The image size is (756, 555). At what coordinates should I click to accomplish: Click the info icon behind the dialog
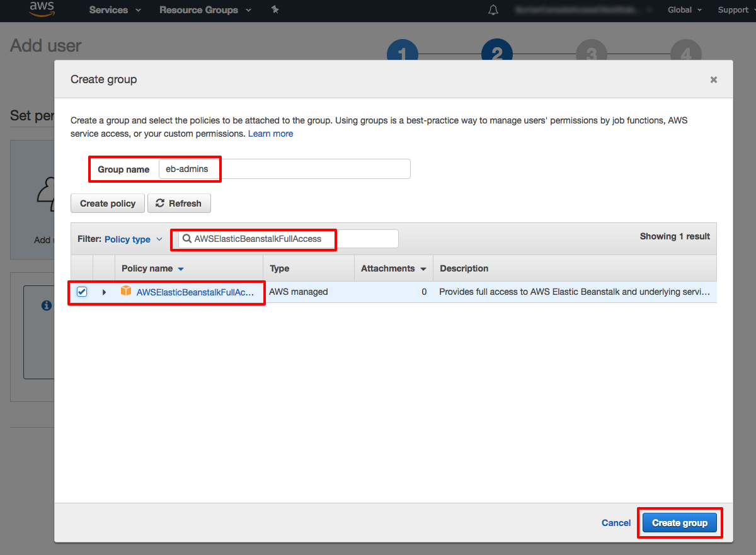coord(46,306)
